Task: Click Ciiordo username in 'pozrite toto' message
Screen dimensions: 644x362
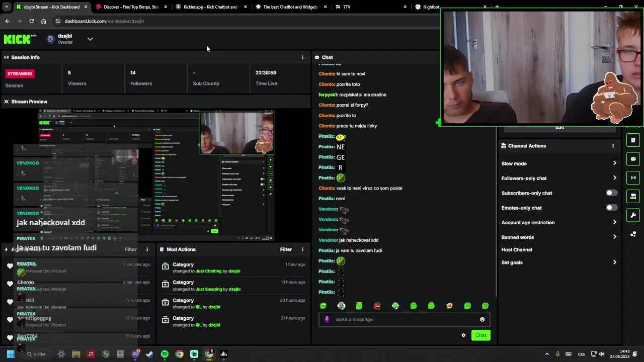Action: click(x=327, y=84)
